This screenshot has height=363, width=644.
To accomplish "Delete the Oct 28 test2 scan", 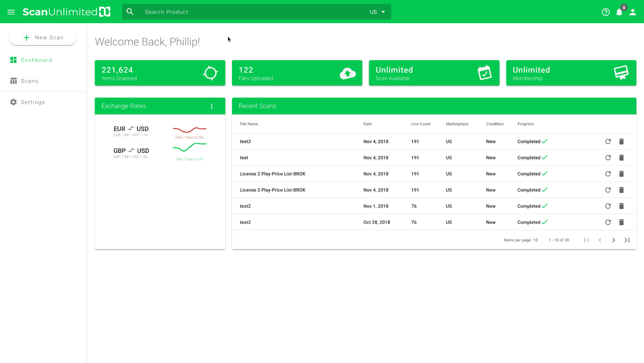I will coord(621,222).
